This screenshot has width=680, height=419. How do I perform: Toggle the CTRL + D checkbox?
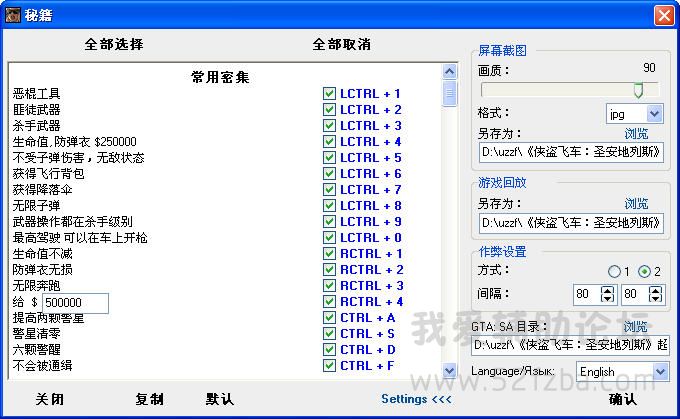point(329,350)
